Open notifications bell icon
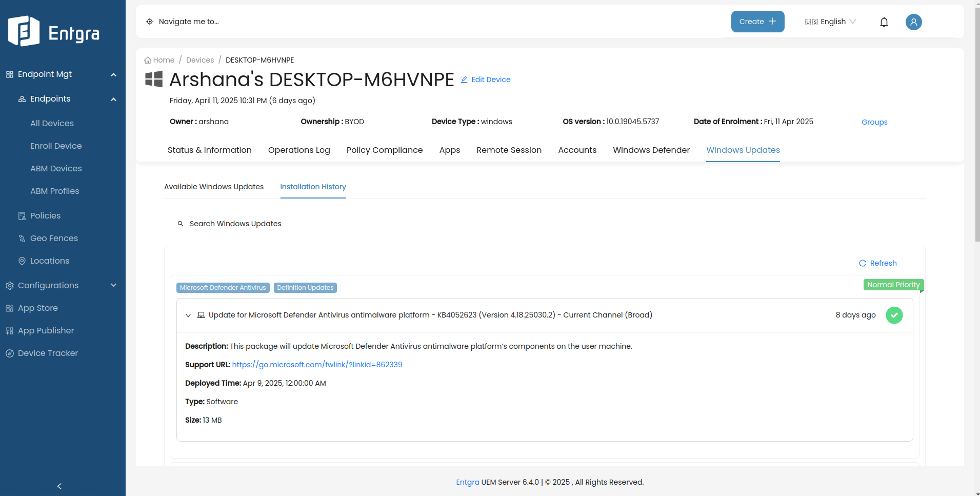 pos(884,22)
